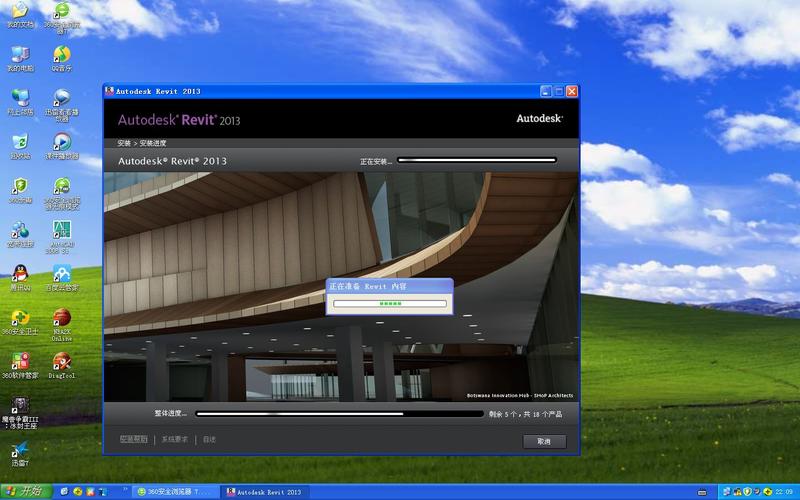Select the QQ音乐 desktop shortcut
This screenshot has width=800, height=500.
tap(62, 58)
